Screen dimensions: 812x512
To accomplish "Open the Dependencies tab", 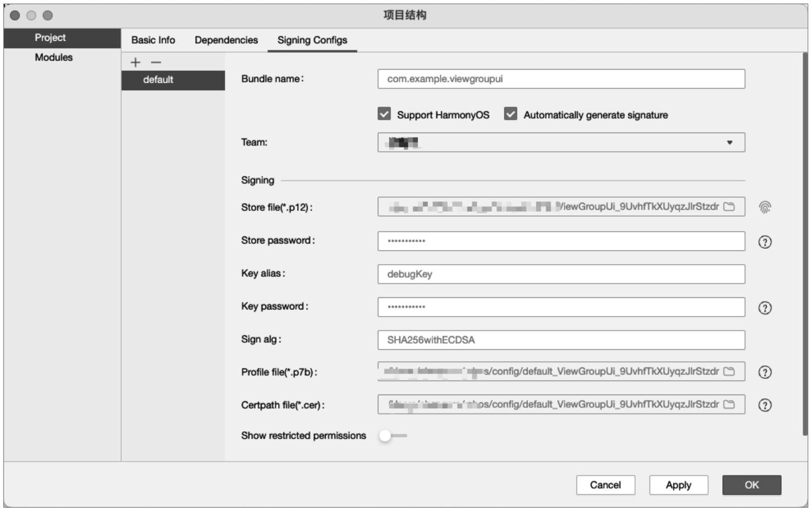I will [226, 40].
